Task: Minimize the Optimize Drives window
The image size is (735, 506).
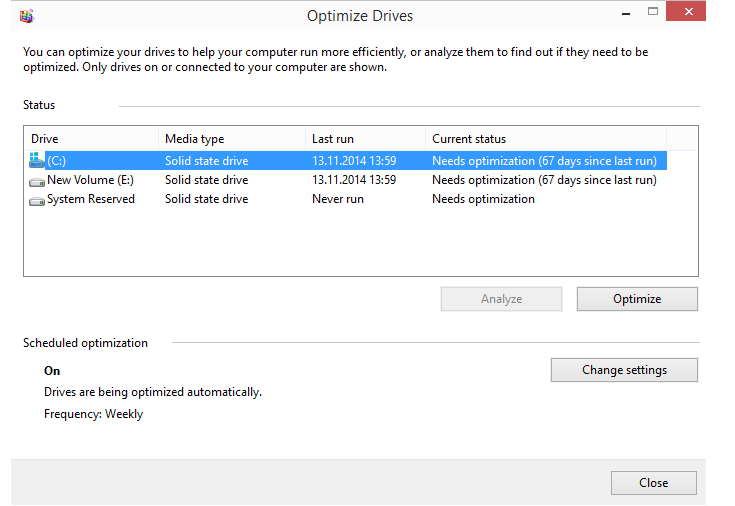Action: (626, 13)
